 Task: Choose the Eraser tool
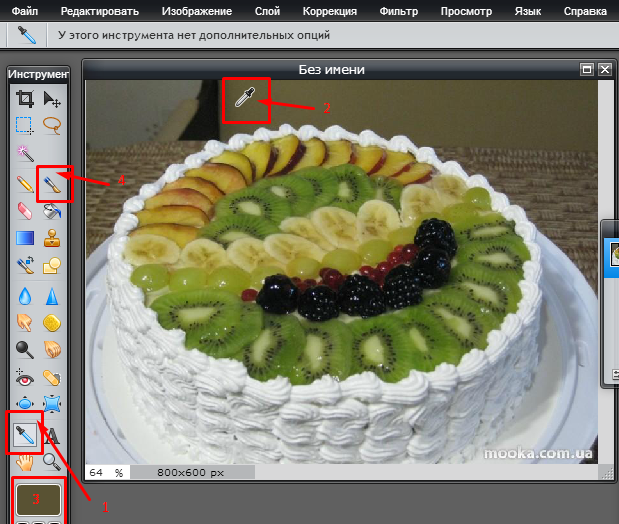(x=25, y=211)
